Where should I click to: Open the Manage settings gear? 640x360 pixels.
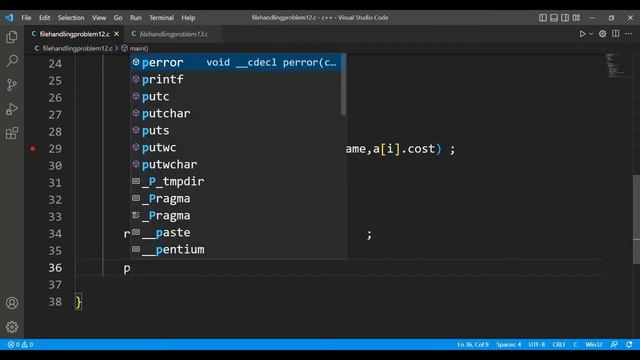tap(12, 327)
